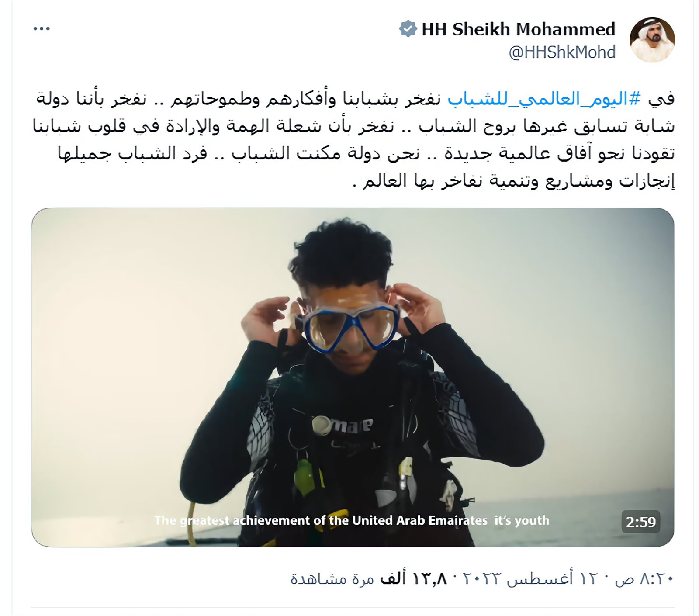Open the profile avatar photo
The width and height of the screenshot is (699, 616).
click(652, 40)
